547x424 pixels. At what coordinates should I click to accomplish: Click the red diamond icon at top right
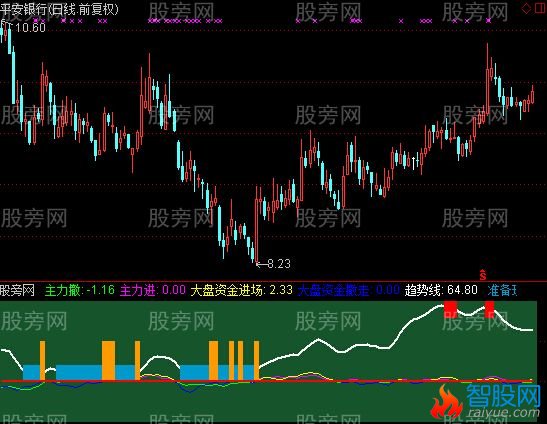coord(527,8)
